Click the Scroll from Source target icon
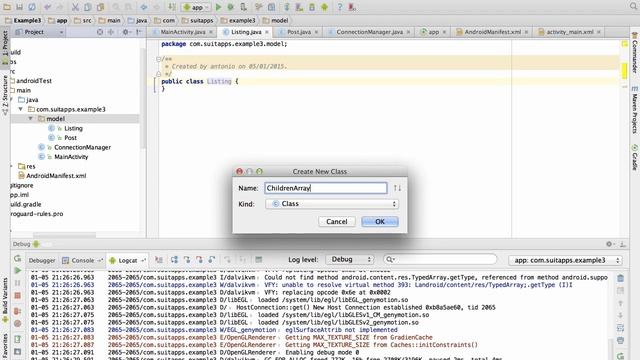This screenshot has width=640, height=360. [x=100, y=32]
